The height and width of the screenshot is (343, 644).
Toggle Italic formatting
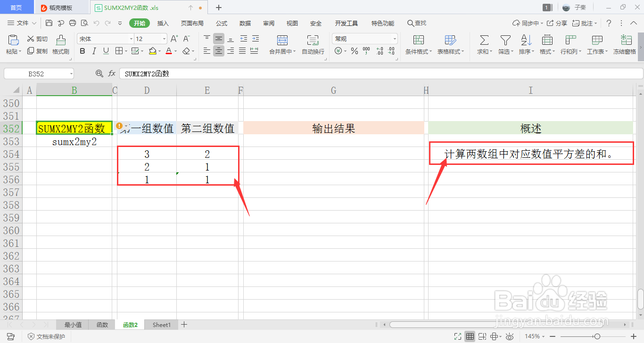coord(94,51)
